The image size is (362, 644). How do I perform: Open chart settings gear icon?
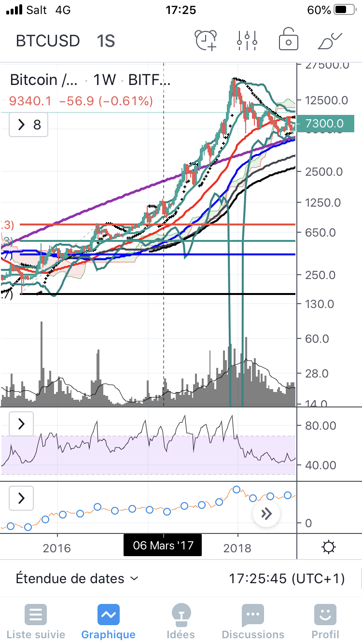[x=329, y=547]
